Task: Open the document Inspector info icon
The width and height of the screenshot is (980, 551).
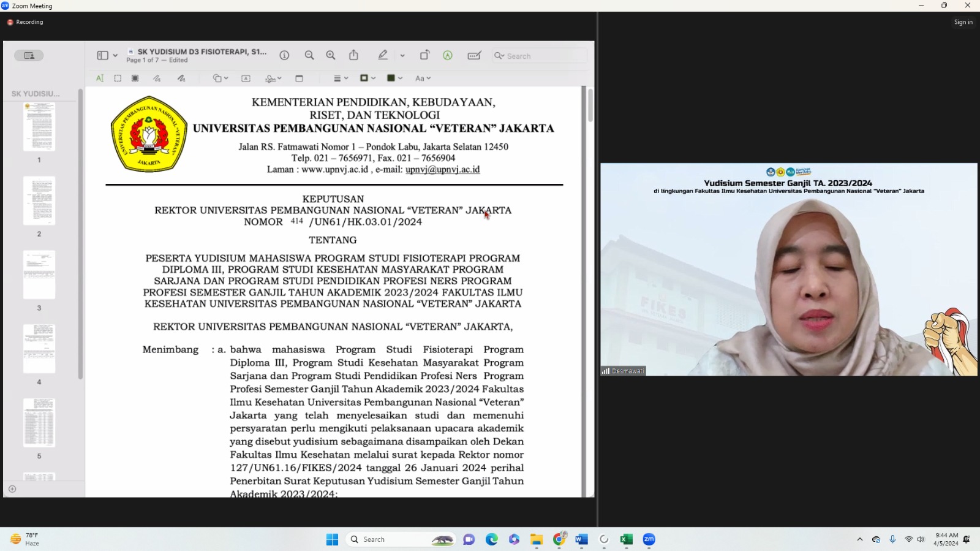Action: tap(284, 55)
